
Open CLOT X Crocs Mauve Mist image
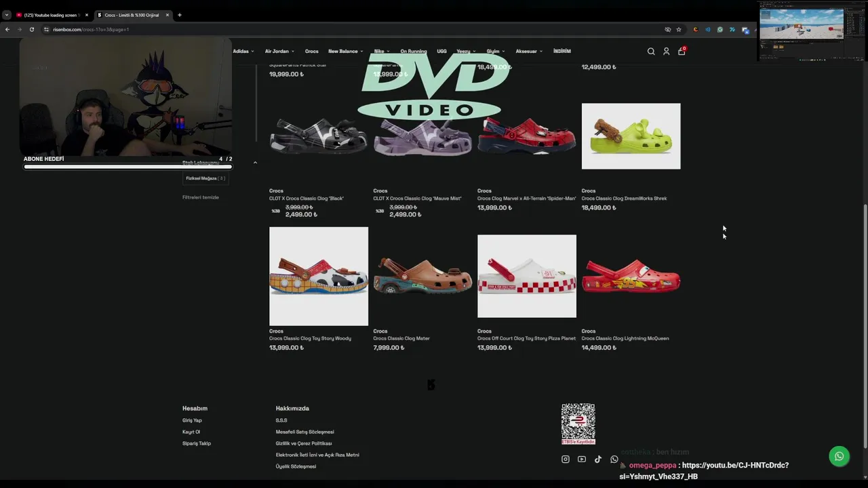[422, 136]
